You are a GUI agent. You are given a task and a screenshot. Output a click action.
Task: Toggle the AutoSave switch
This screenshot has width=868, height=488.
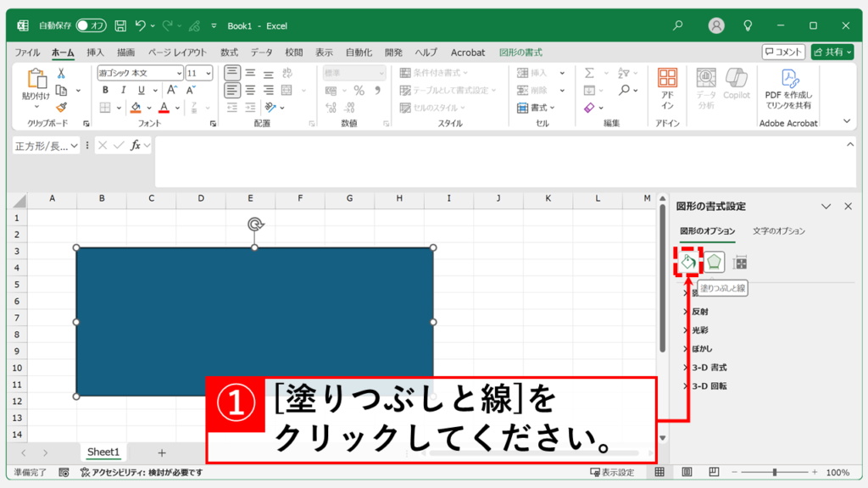coord(92,26)
